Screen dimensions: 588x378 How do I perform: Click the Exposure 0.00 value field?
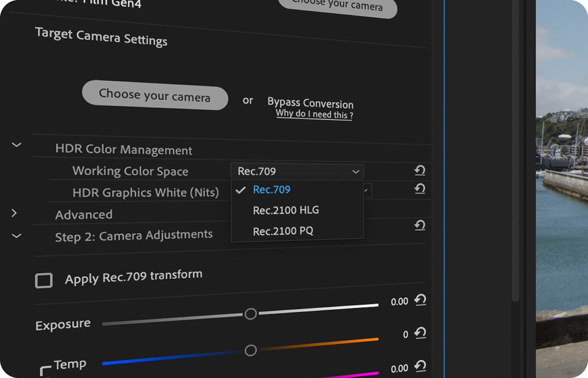(399, 302)
